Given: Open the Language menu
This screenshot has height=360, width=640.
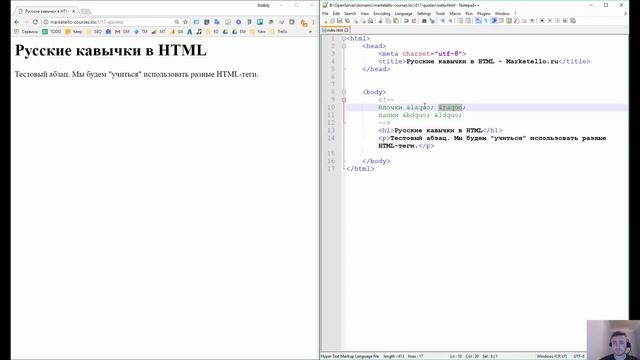Looking at the screenshot, I should (403, 13).
